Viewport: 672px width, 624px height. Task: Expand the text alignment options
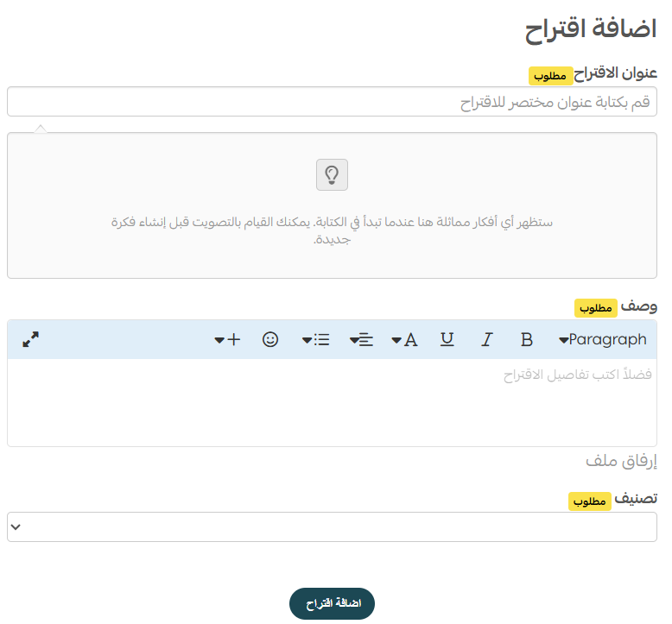tap(361, 340)
